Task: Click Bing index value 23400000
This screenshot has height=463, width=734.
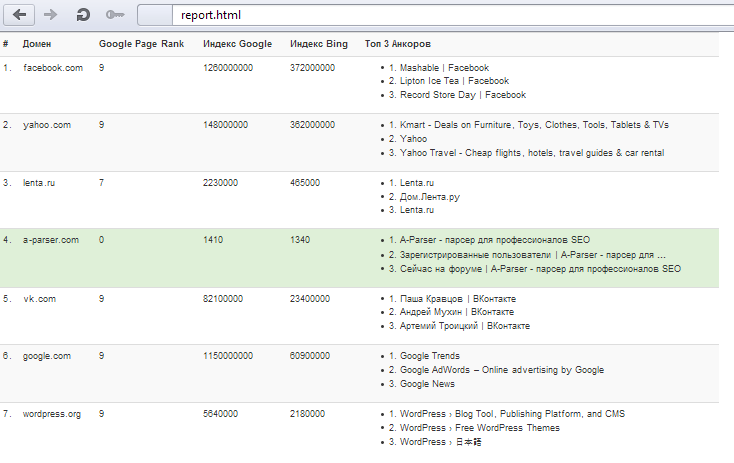Action: tap(310, 299)
